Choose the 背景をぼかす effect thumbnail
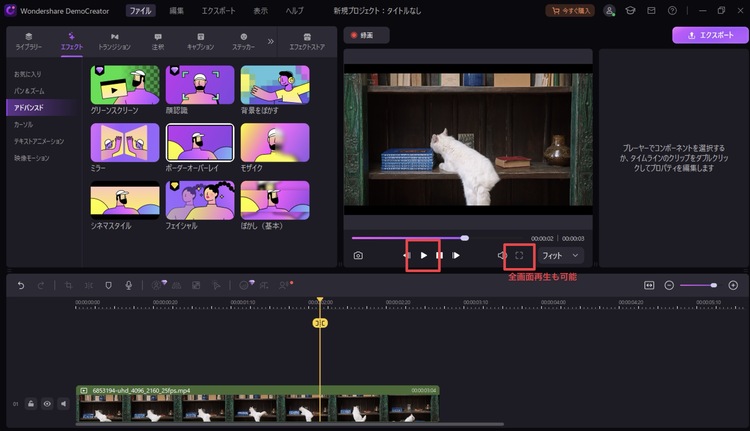This screenshot has width=750, height=431. pyautogui.click(x=275, y=85)
